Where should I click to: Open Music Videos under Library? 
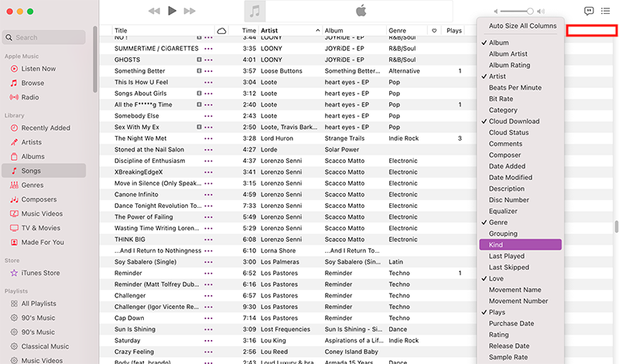tap(42, 213)
